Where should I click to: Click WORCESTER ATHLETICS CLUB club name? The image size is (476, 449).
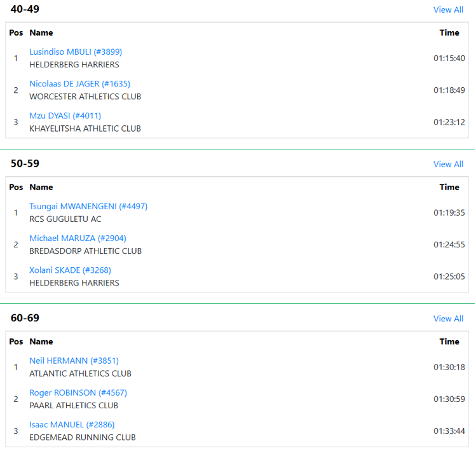(85, 97)
